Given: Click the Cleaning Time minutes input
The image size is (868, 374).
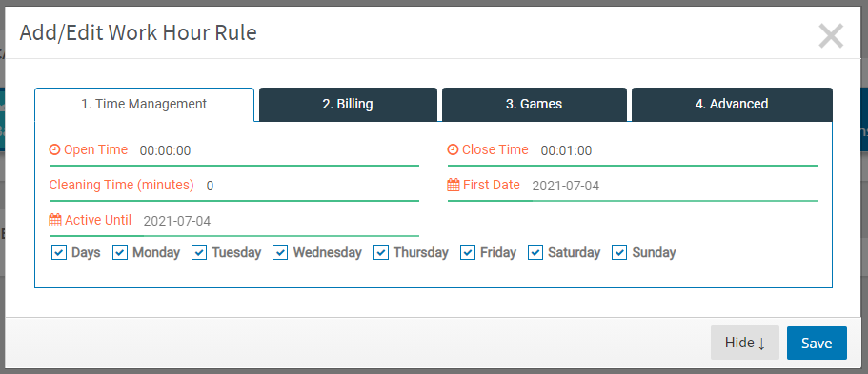Looking at the screenshot, I should (x=311, y=186).
